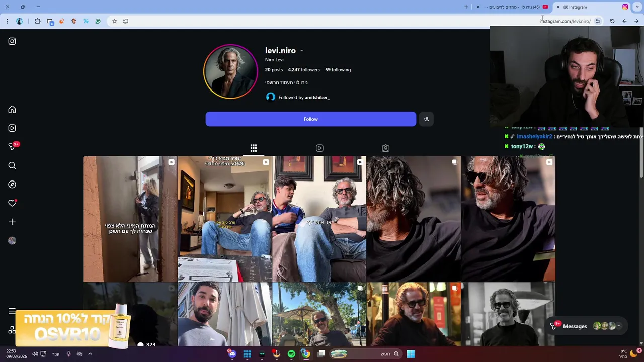Open close-up curly hair carousel post

click(414, 219)
